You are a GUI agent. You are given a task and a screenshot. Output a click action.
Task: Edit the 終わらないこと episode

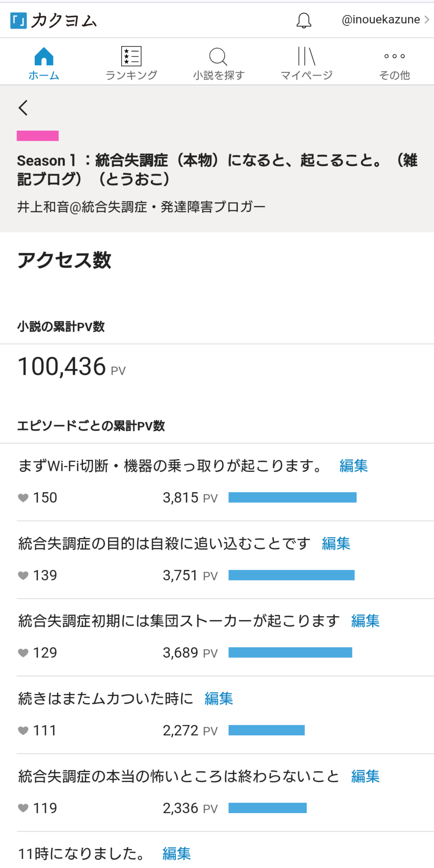coord(365,776)
